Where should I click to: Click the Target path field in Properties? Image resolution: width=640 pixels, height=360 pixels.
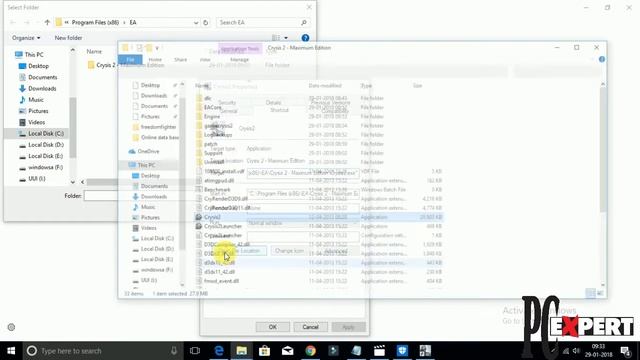pos(303,173)
